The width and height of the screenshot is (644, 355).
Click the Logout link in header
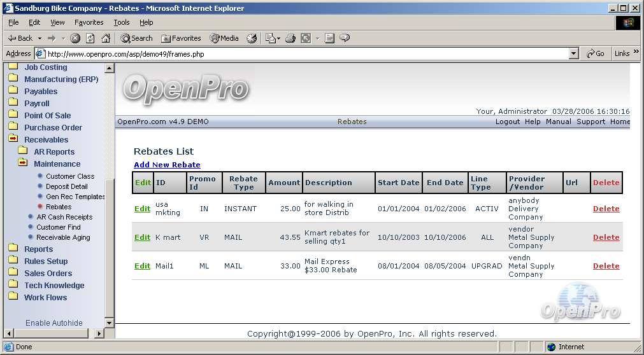507,122
